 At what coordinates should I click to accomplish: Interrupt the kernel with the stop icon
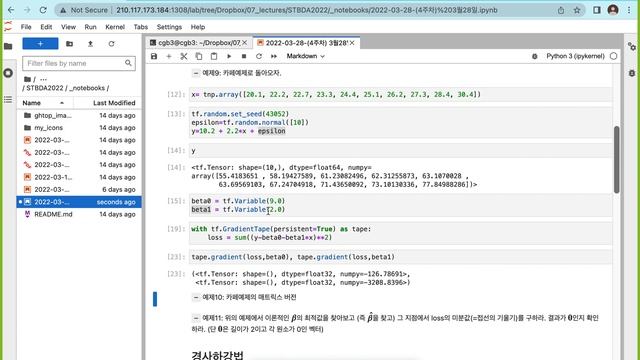coord(244,56)
